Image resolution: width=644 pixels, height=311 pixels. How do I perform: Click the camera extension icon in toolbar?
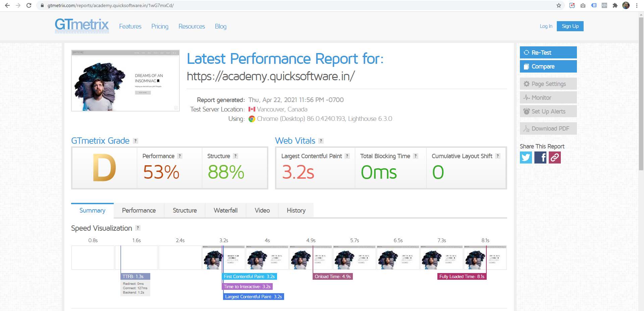(x=583, y=5)
